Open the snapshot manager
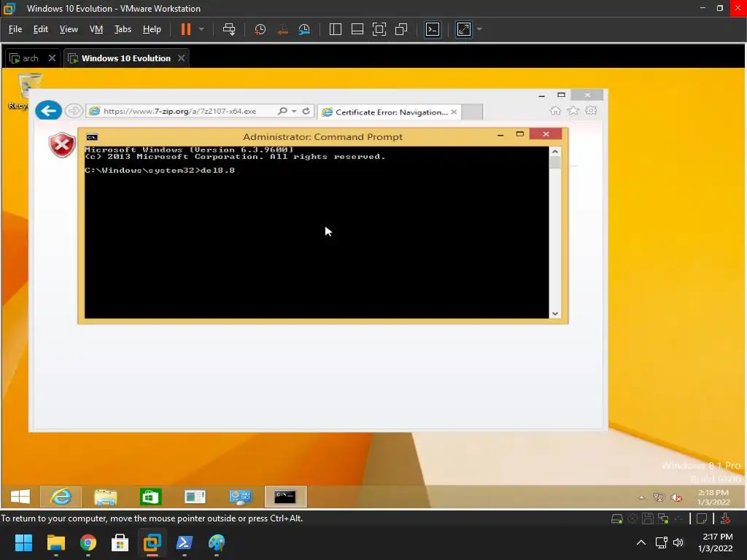This screenshot has width=747, height=560. (304, 29)
